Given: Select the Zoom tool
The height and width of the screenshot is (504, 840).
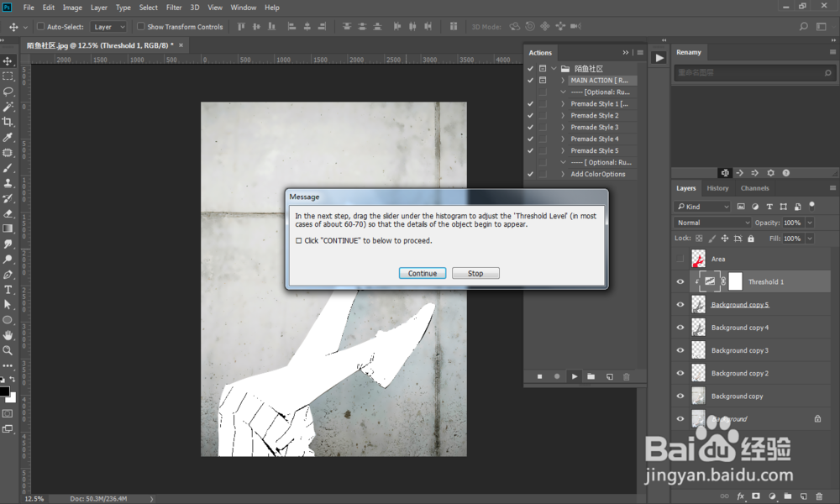Looking at the screenshot, I should (8, 350).
